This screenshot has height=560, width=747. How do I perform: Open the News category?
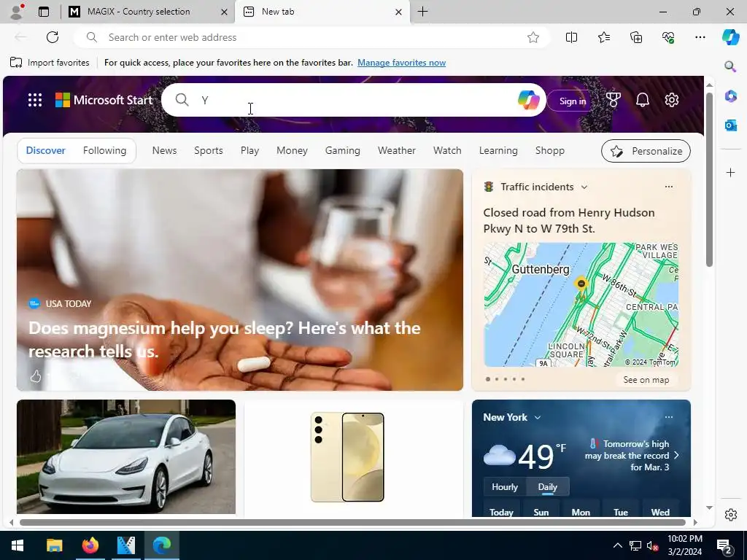164,150
